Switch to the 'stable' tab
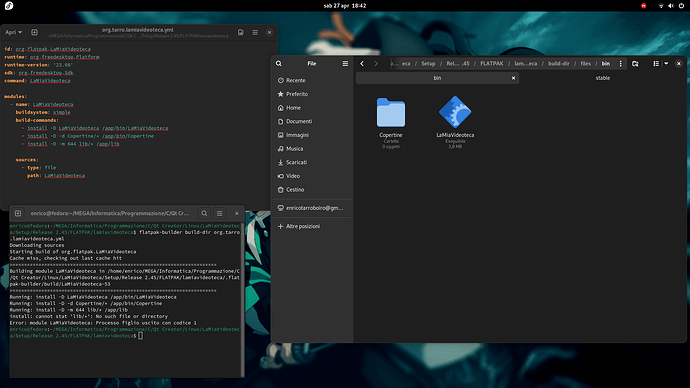The image size is (690, 388). pyautogui.click(x=602, y=78)
